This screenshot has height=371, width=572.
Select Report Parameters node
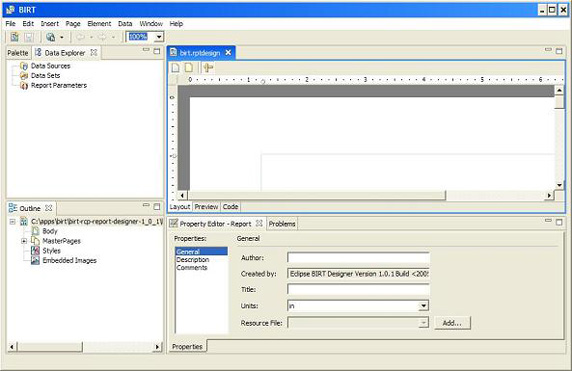coord(59,85)
